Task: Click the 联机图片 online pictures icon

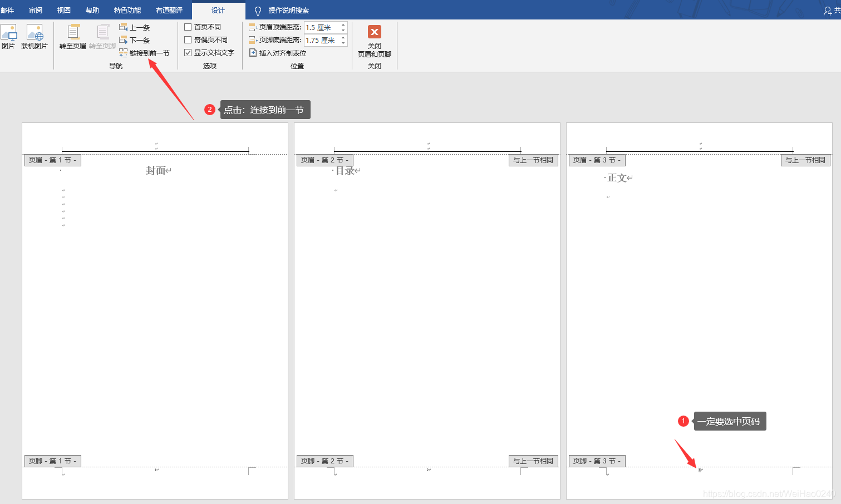Action: pyautogui.click(x=35, y=32)
